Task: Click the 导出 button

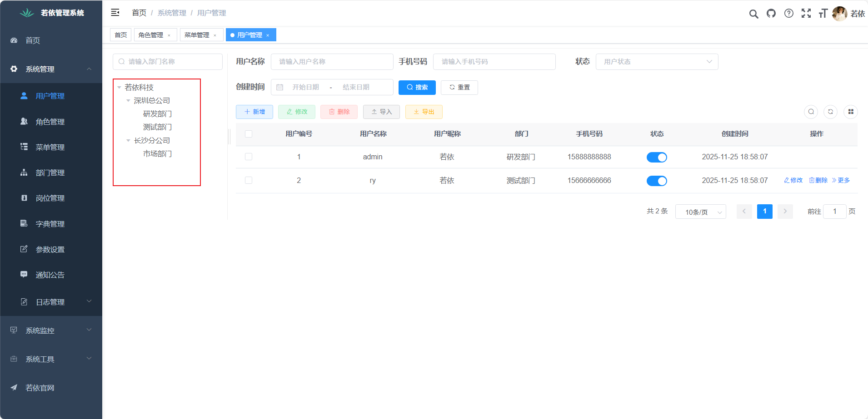Action: pyautogui.click(x=424, y=112)
